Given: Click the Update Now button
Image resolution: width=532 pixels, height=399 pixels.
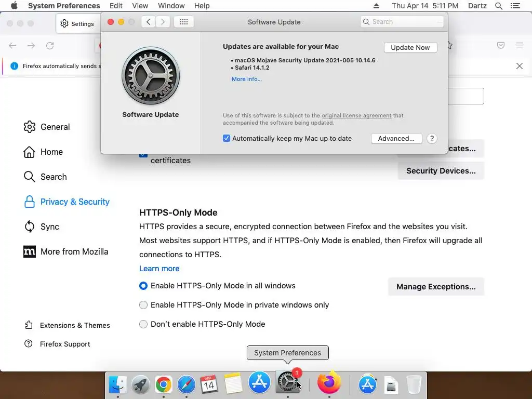Looking at the screenshot, I should click(410, 47).
